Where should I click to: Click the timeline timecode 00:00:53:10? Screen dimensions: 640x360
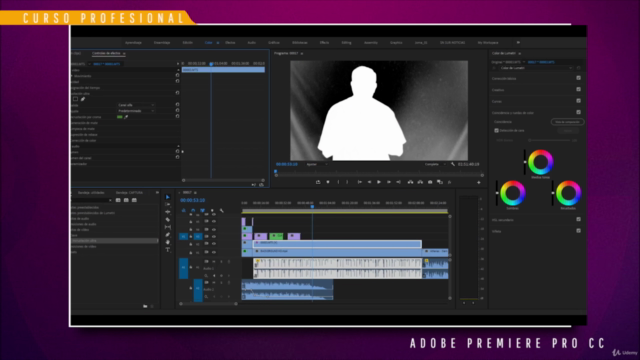[x=193, y=200]
